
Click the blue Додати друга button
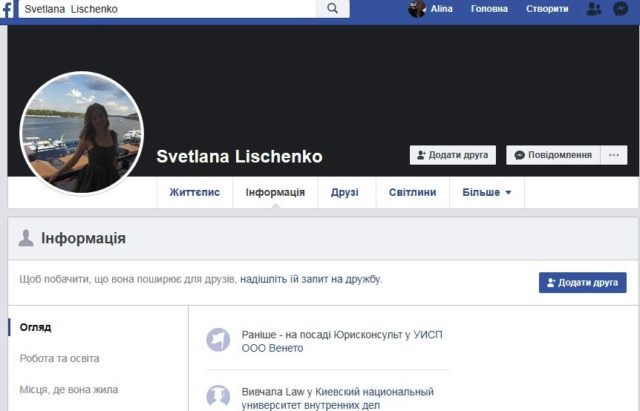(x=582, y=283)
